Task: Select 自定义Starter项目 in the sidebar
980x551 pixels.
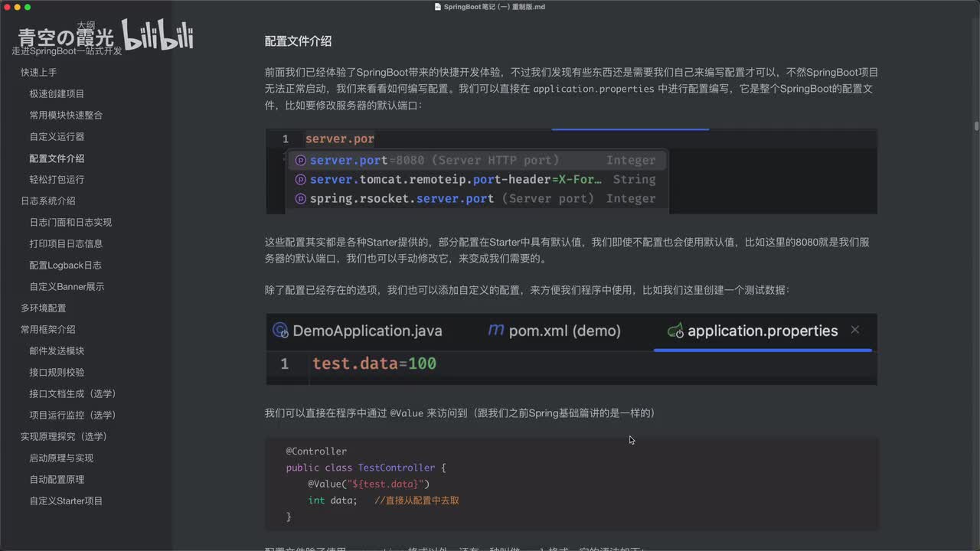Action: click(x=66, y=500)
